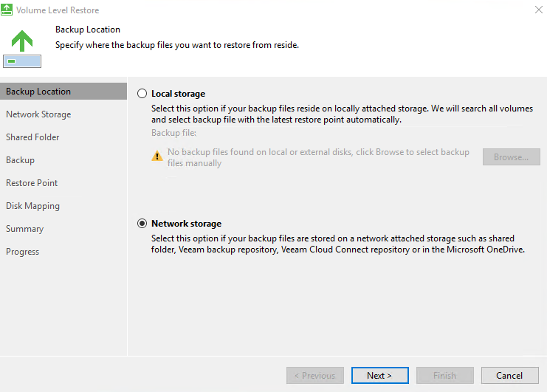Click the Previous button

coord(315,376)
